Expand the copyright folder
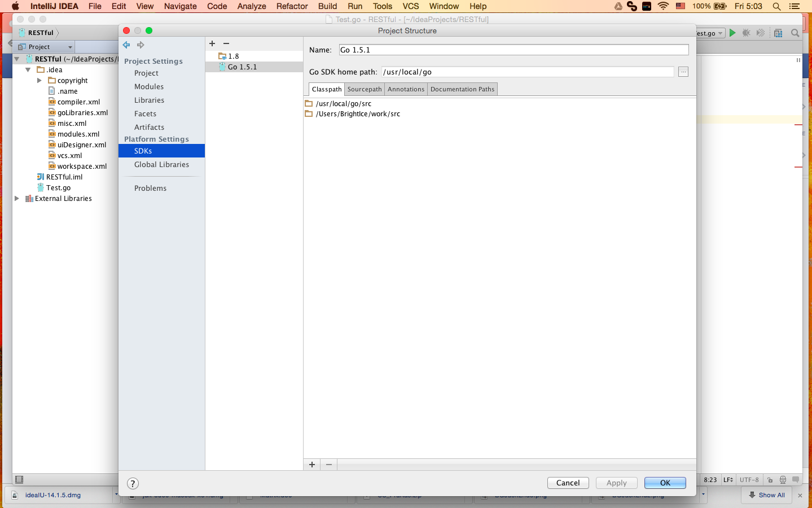 39,80
